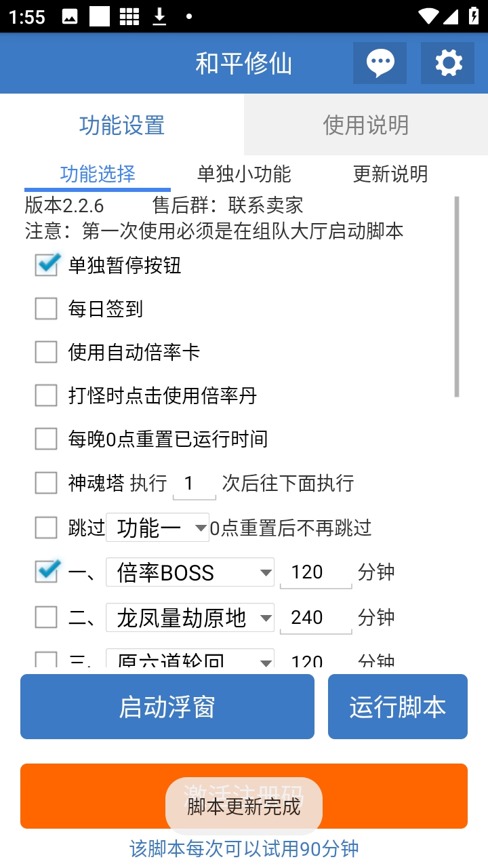Select the 单独小功能 sub-tab
Viewport: 488px width, 868px height.
pyautogui.click(x=244, y=174)
